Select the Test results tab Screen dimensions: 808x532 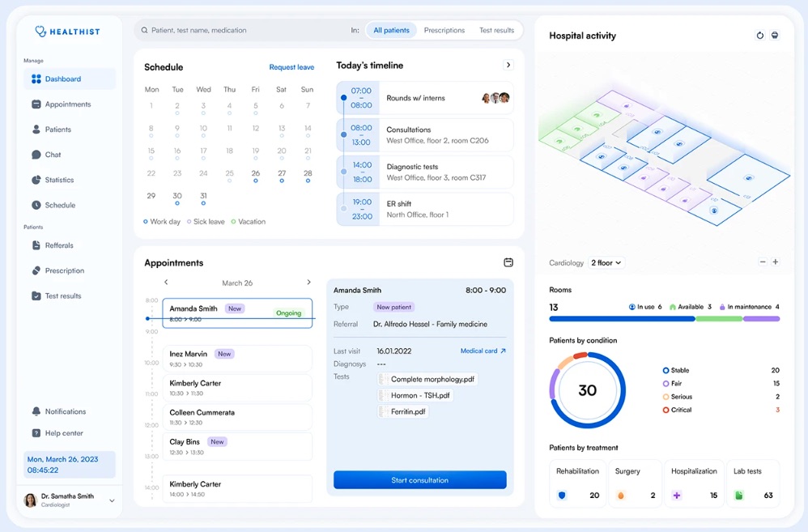[x=496, y=29]
